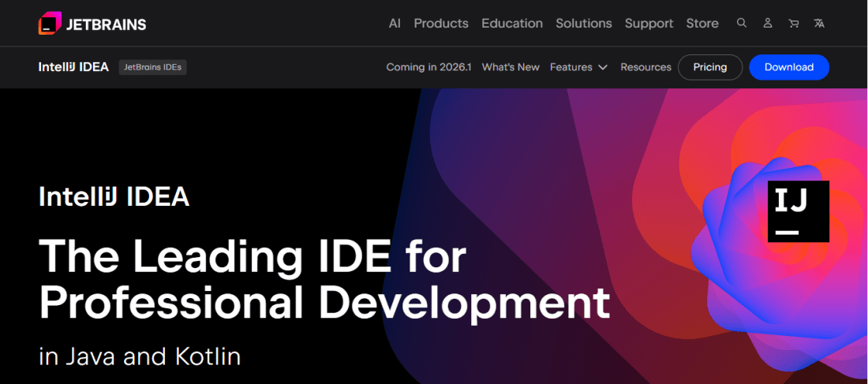The image size is (868, 384).
Task: Open the AI menu
Action: click(395, 23)
